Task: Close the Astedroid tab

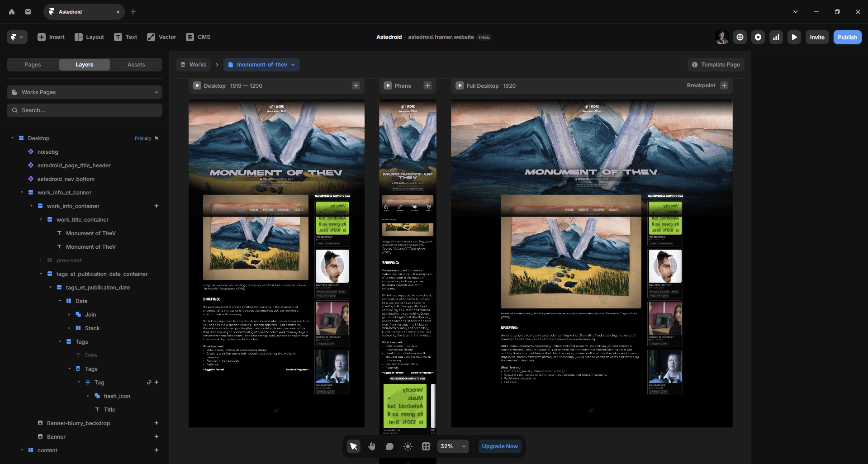Action: point(118,12)
